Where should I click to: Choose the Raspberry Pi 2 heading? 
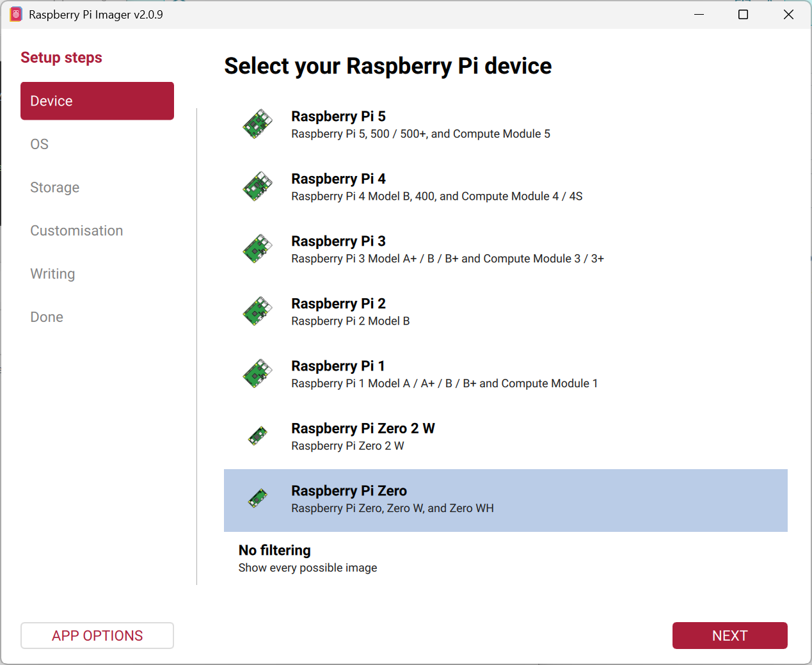[338, 303]
